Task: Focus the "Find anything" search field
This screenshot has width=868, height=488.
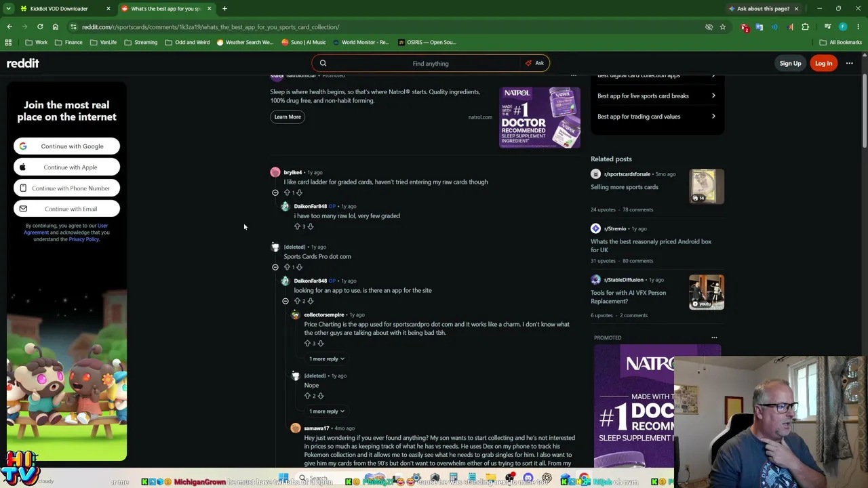Action: click(x=430, y=63)
